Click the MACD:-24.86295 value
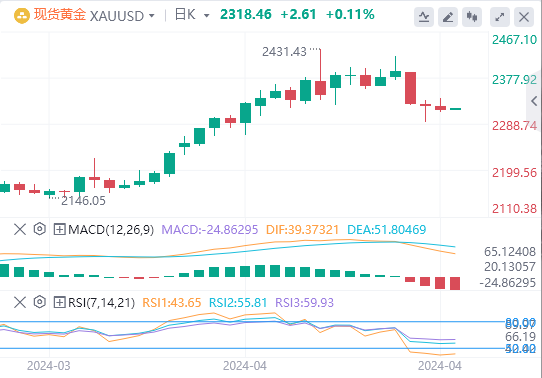The height and width of the screenshot is (378, 542). pyautogui.click(x=210, y=230)
